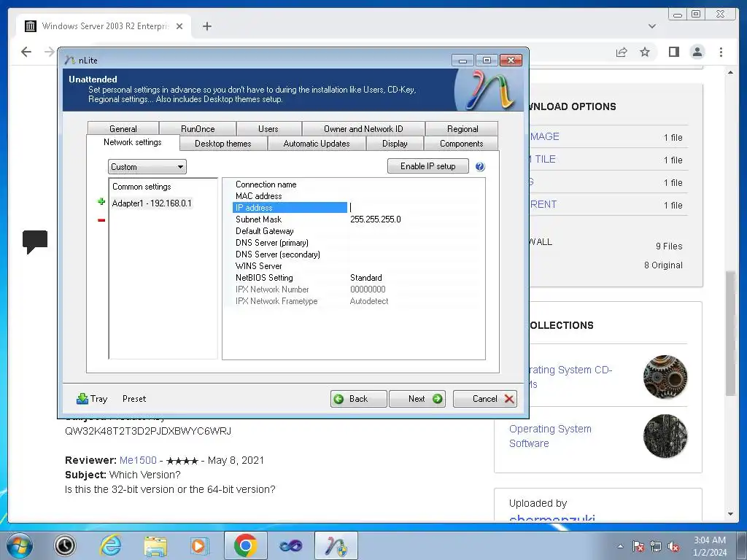Click the network tray icon
Screen dimensions: 747x560
(656, 546)
